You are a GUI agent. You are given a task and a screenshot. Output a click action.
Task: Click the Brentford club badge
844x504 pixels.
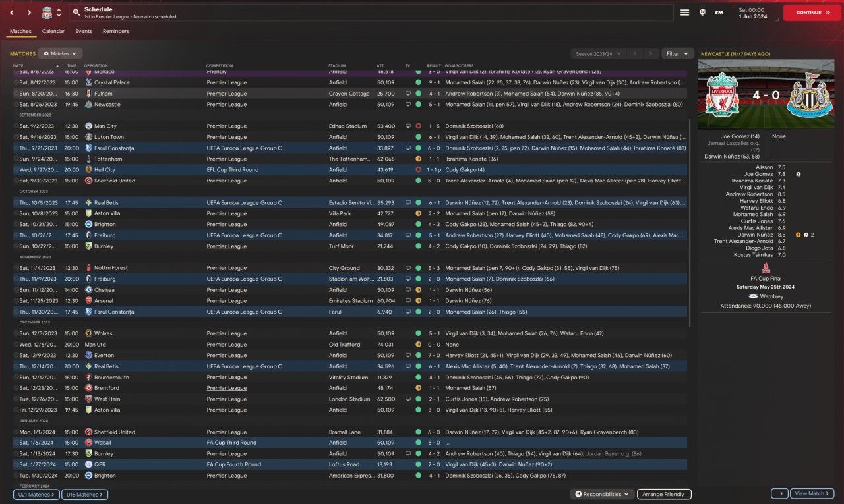click(89, 388)
